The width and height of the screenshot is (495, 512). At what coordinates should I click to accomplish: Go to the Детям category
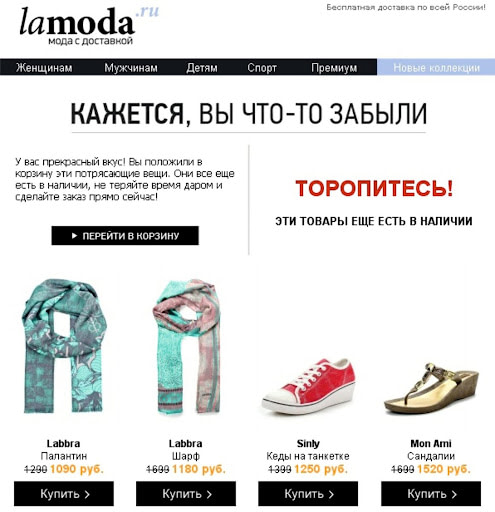pos(202,68)
